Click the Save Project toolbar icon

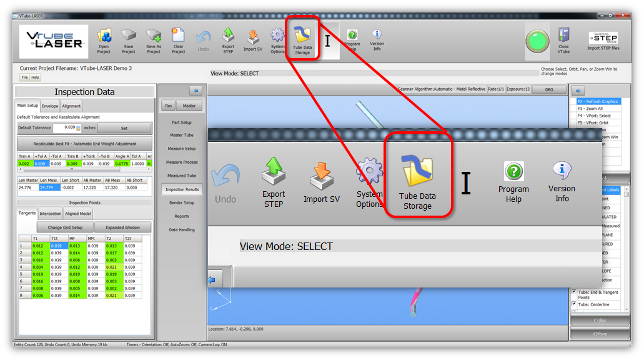129,37
